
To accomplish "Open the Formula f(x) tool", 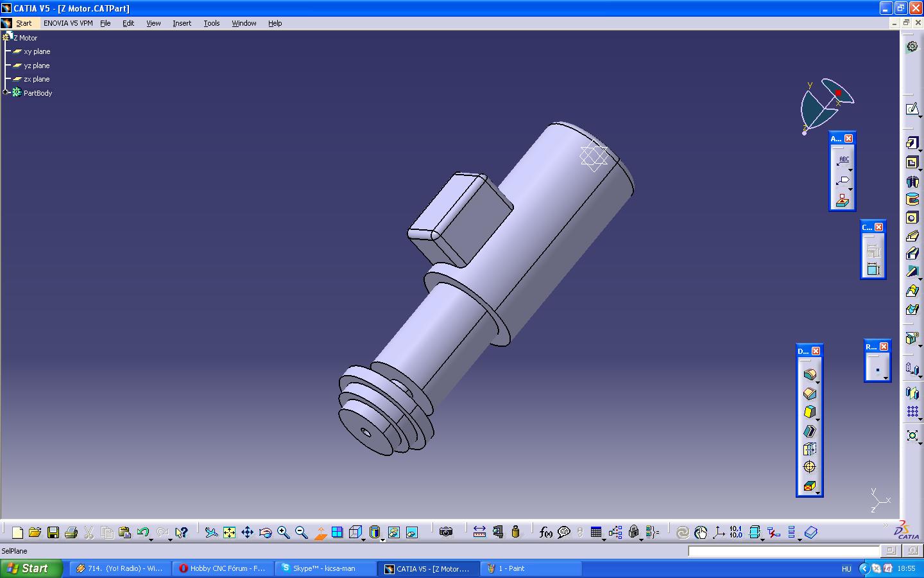I will tap(545, 532).
